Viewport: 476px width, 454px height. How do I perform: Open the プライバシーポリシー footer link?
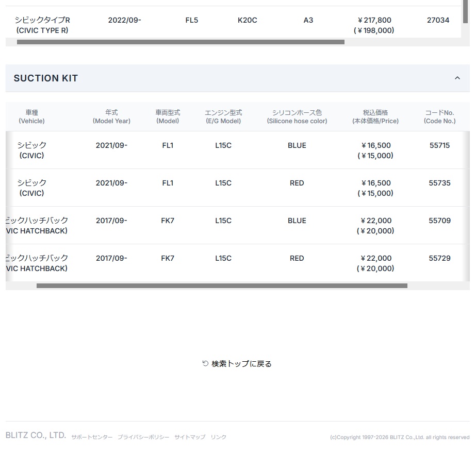click(x=143, y=437)
